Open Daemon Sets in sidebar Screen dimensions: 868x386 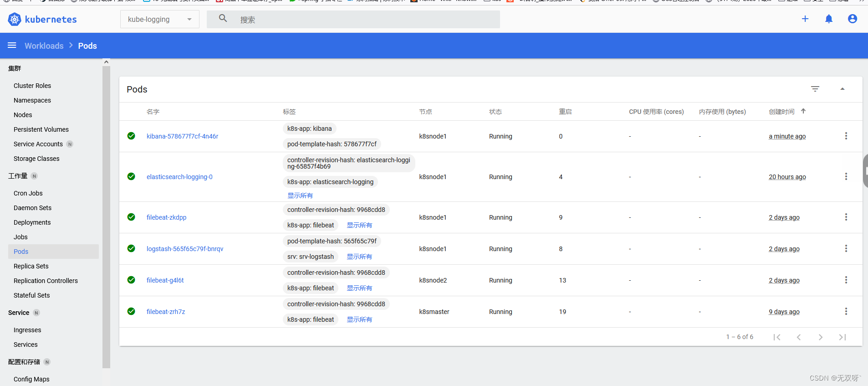coord(32,208)
